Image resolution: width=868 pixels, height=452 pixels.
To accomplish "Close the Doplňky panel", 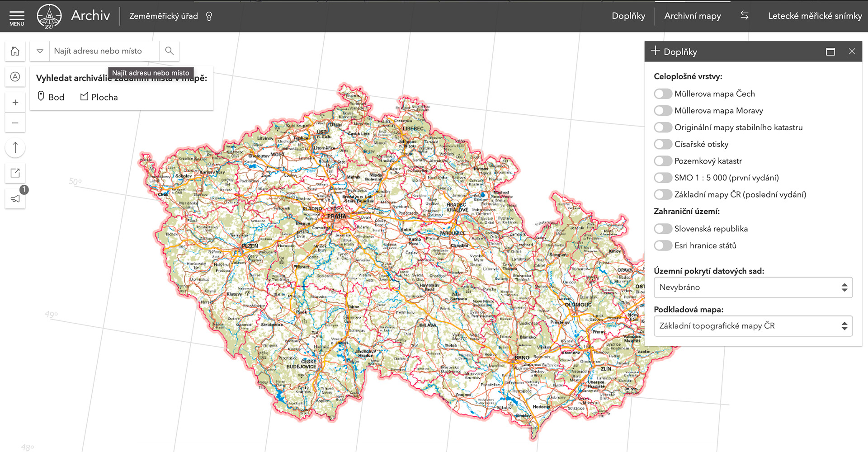I will [x=852, y=52].
